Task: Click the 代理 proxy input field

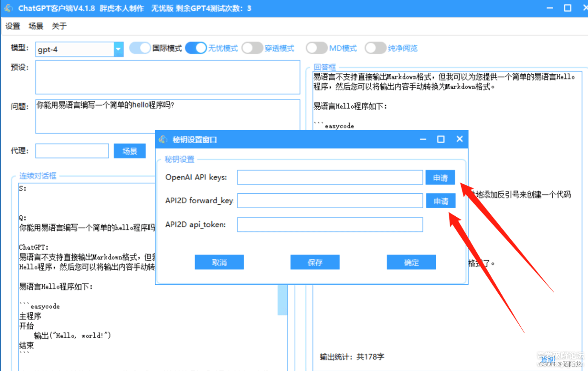Action: [x=72, y=151]
